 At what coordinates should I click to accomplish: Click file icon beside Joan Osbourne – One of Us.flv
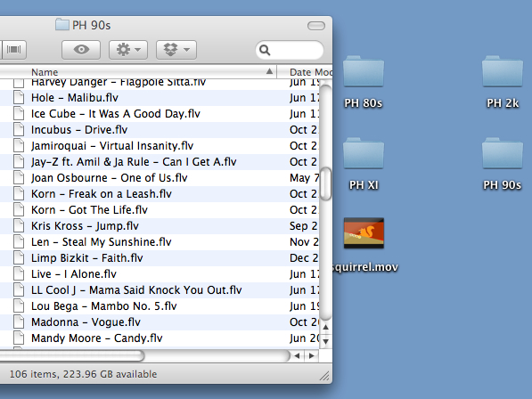[19, 178]
